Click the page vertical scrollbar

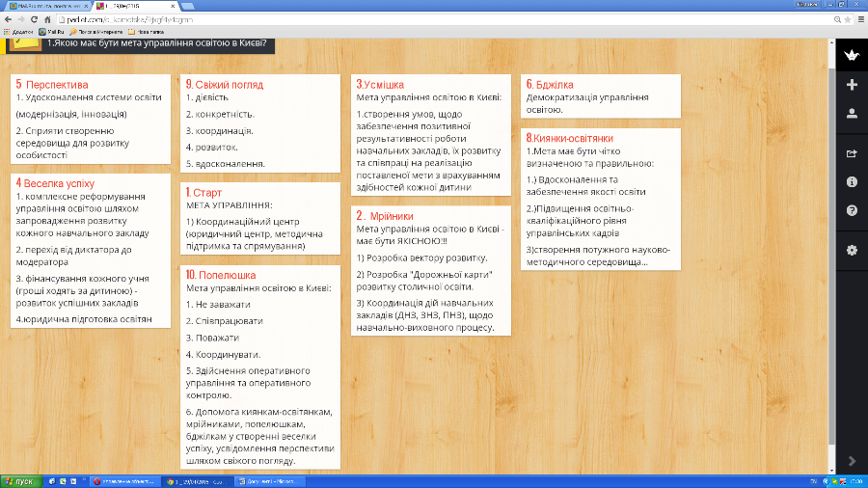(x=831, y=241)
